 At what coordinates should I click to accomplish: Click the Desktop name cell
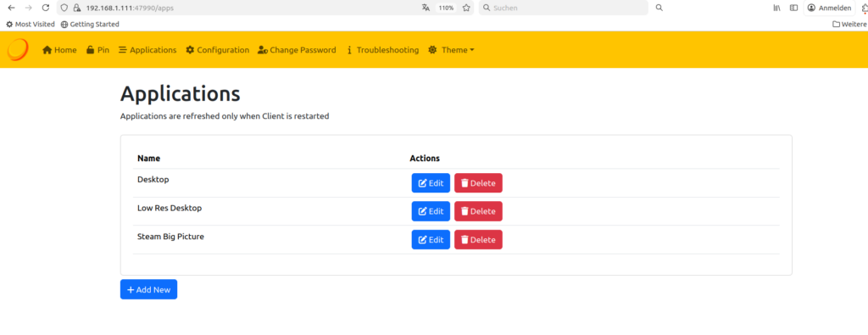click(153, 180)
